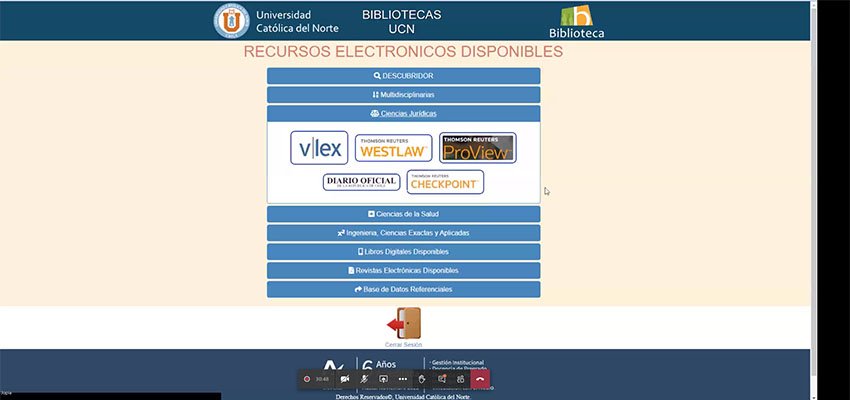
Task: Expand Libros Digitales Disponibles section
Action: [x=403, y=252]
